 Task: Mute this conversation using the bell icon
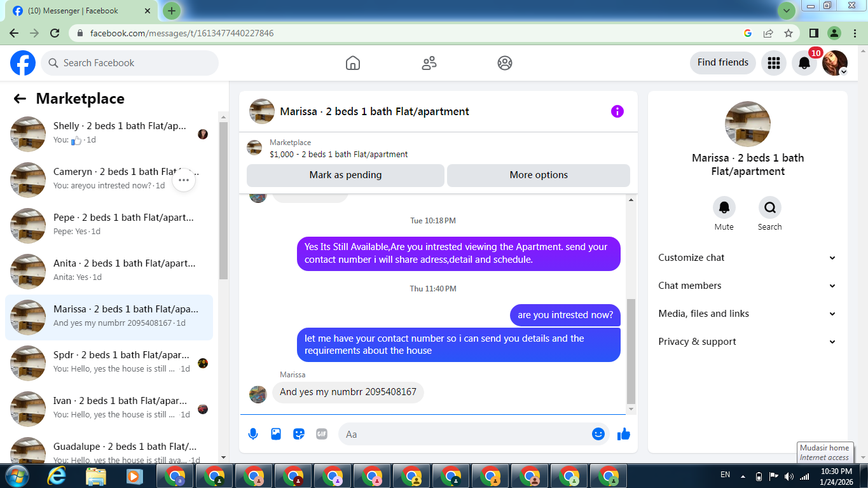(x=724, y=207)
